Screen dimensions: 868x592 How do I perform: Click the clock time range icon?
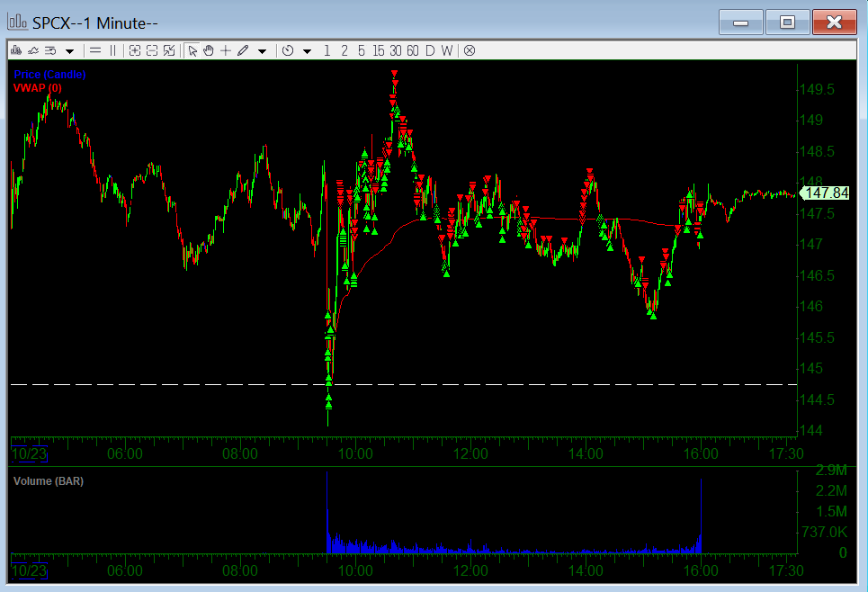(288, 51)
